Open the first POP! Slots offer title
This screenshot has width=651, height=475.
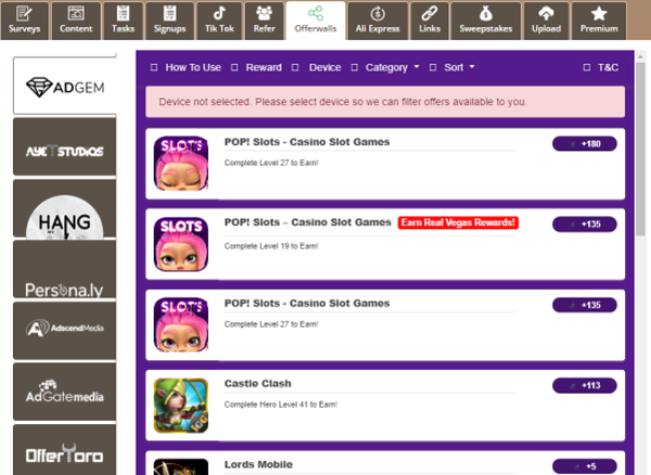[307, 142]
